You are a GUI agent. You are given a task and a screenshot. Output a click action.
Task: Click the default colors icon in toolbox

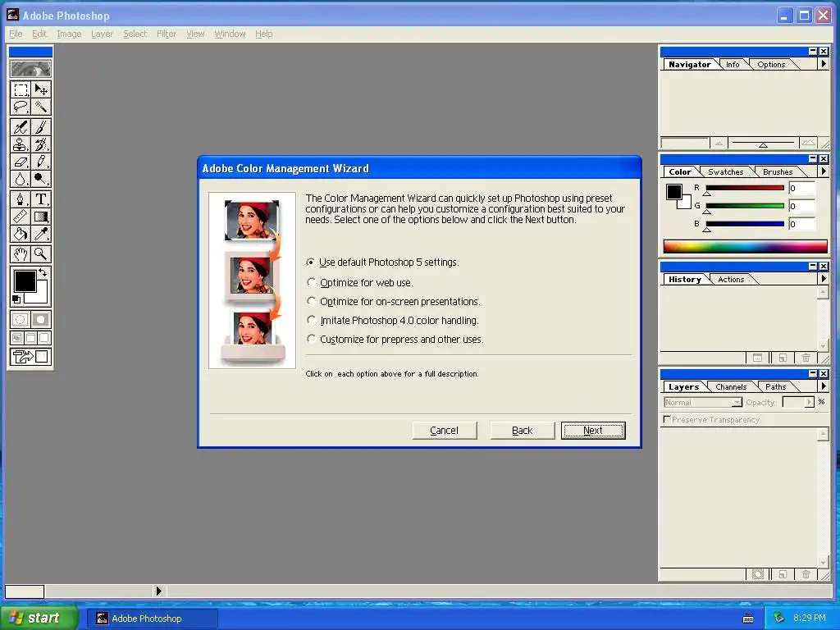point(16,299)
